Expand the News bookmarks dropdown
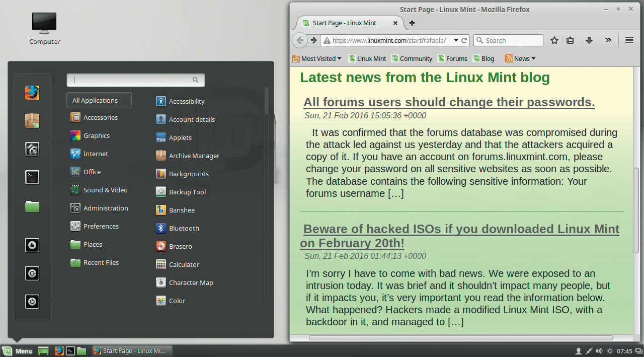This screenshot has height=357, width=644. (x=521, y=58)
